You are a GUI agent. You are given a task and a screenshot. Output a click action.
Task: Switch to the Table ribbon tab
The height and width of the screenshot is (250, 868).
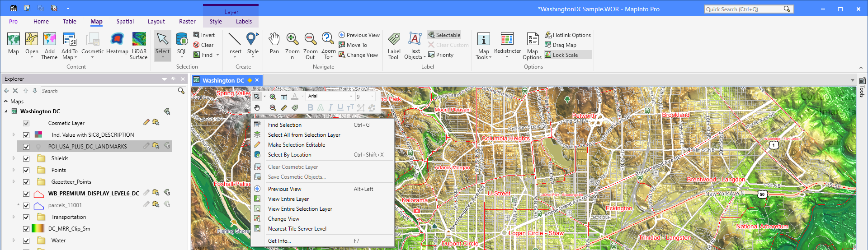pyautogui.click(x=69, y=21)
